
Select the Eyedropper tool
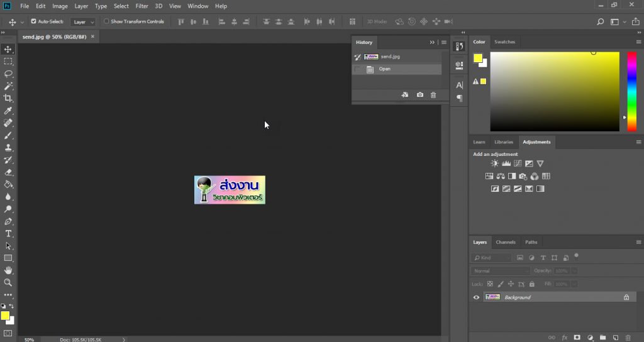click(8, 111)
